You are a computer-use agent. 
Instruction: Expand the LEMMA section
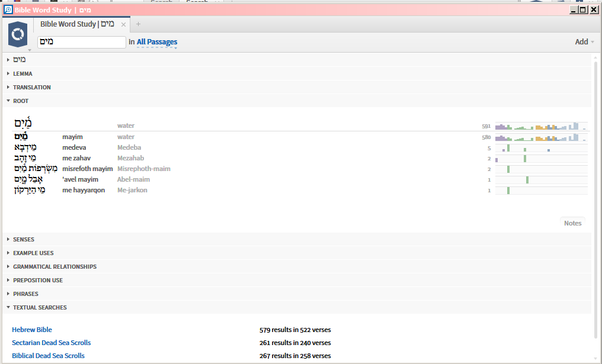point(8,73)
